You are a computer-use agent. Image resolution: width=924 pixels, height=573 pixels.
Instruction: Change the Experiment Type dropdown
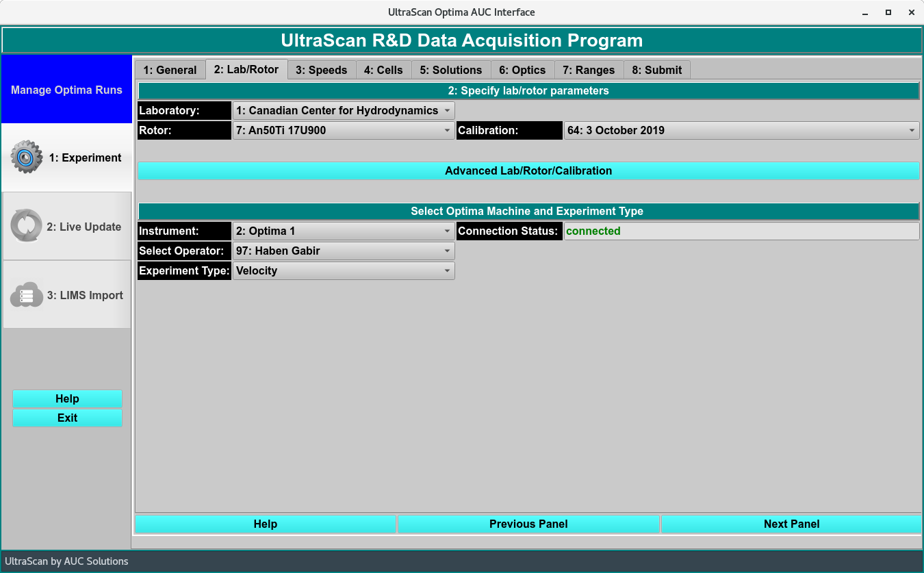(343, 270)
